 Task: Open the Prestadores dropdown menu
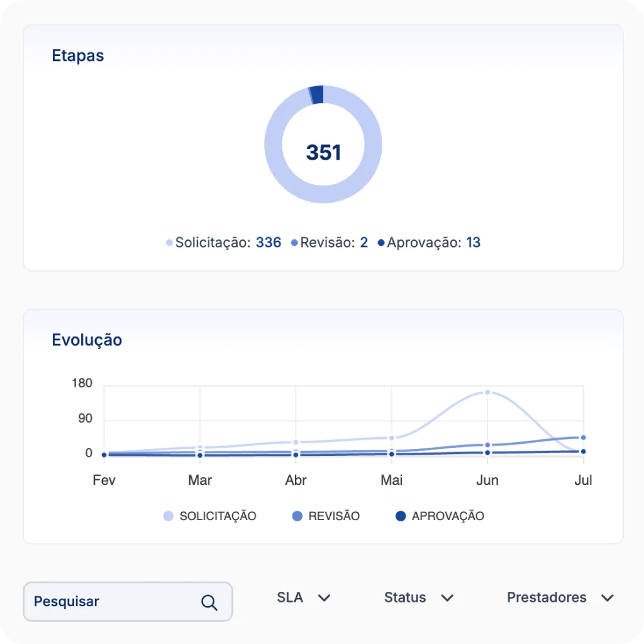point(560,597)
